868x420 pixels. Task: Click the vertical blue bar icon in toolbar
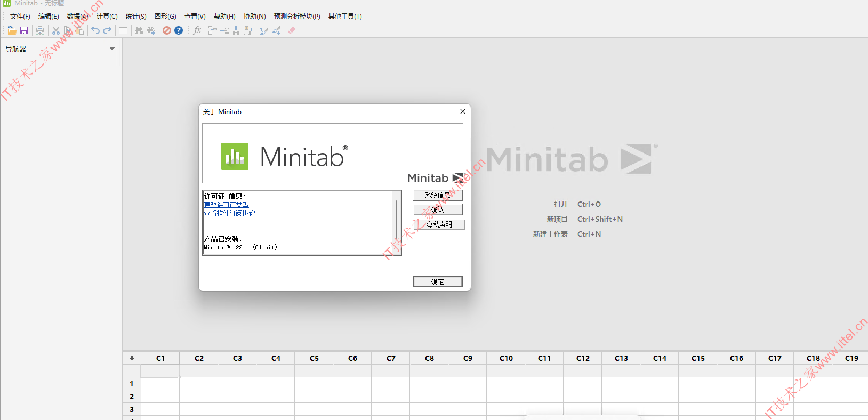point(236,30)
